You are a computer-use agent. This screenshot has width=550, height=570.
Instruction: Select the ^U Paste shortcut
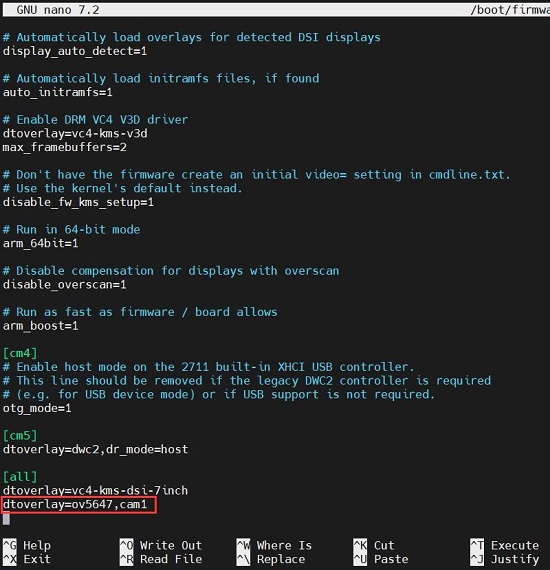(381, 559)
